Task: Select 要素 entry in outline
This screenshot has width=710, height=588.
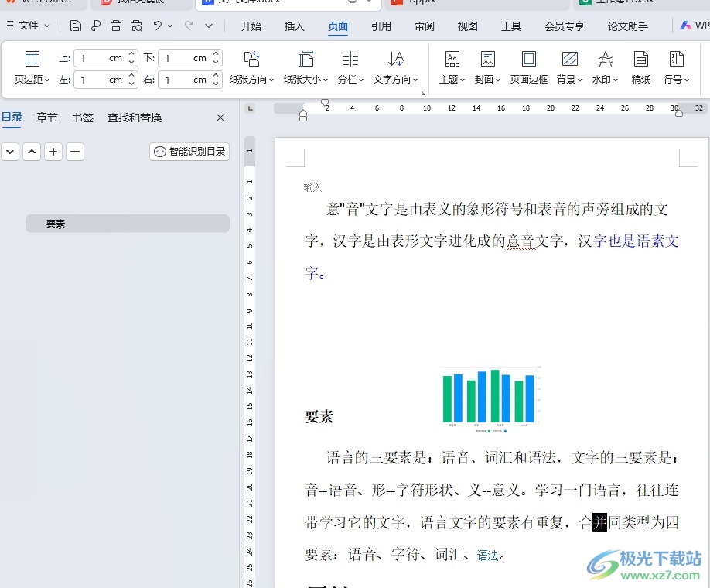Action: click(x=128, y=224)
